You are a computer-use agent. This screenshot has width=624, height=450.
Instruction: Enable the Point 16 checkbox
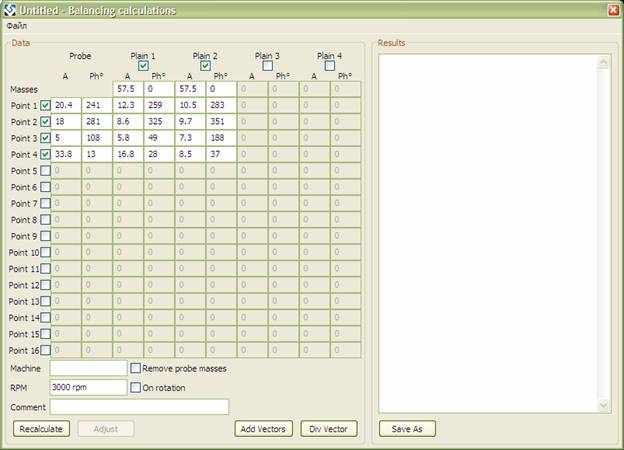(x=45, y=350)
